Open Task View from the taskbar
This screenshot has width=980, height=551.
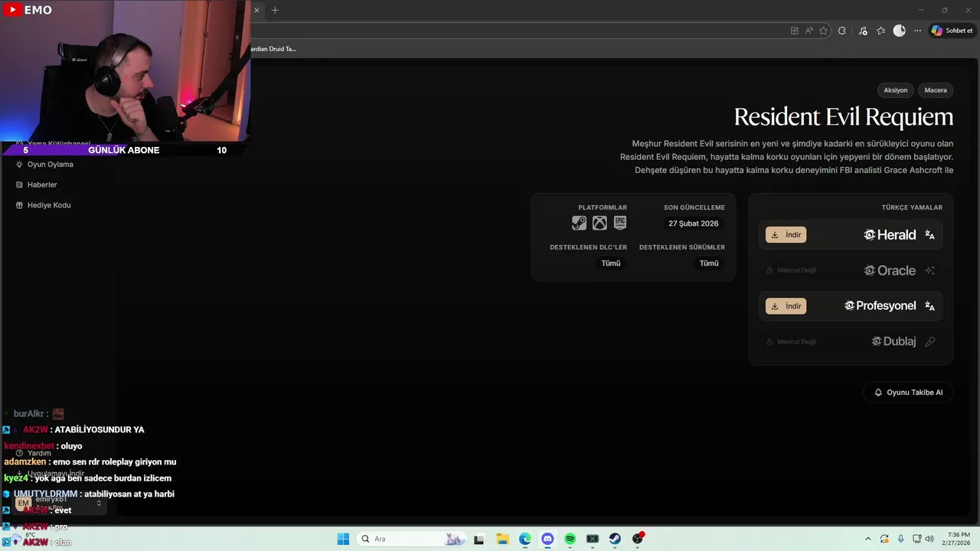coord(479,539)
